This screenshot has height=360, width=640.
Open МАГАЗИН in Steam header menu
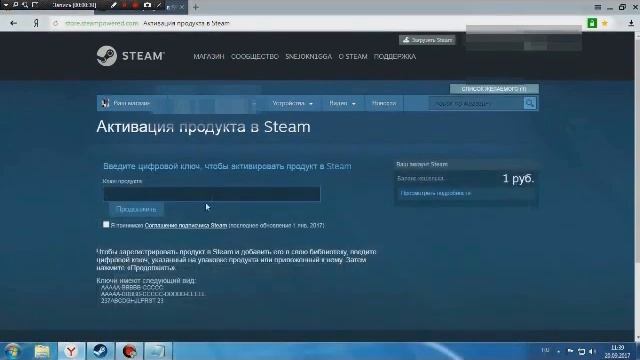point(209,56)
